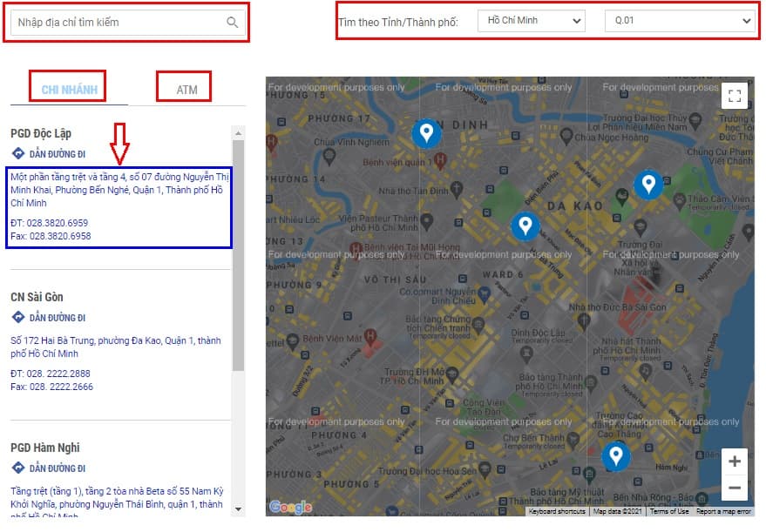Zoom out on the map
Image resolution: width=766 pixels, height=532 pixels.
(x=735, y=488)
